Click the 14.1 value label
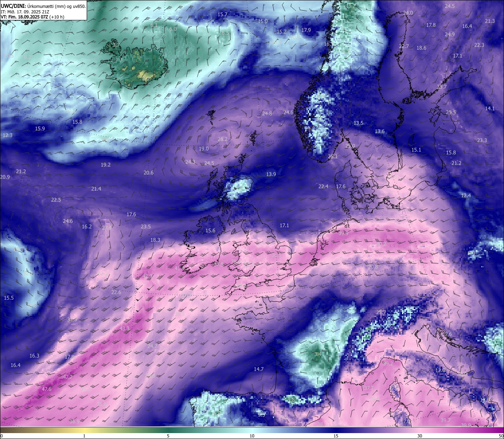Image resolution: width=504 pixels, height=439 pixels. click(490, 109)
